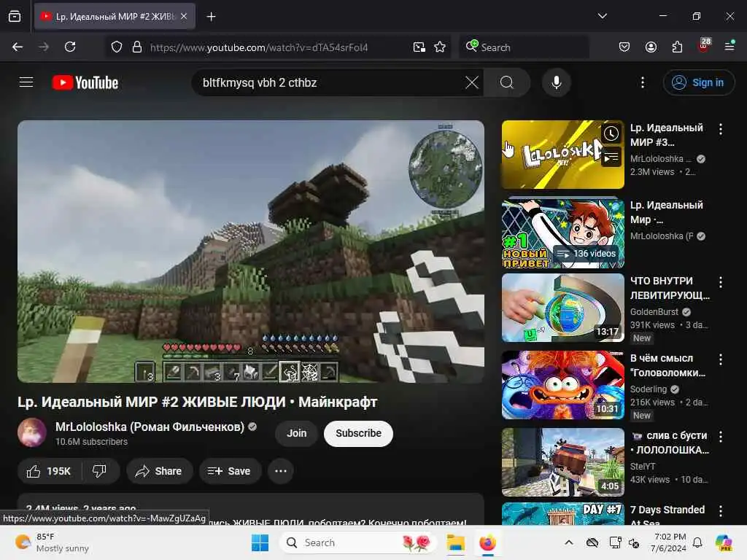Screen dimensions: 747x560
Task: Open more actions below the video
Action: point(281,471)
